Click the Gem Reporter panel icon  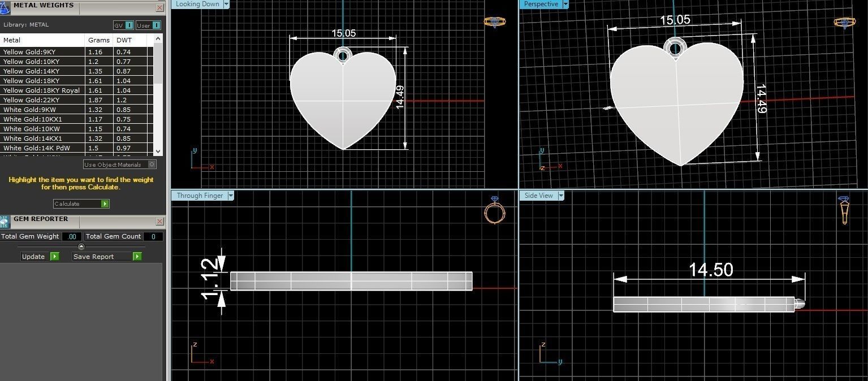(x=5, y=222)
